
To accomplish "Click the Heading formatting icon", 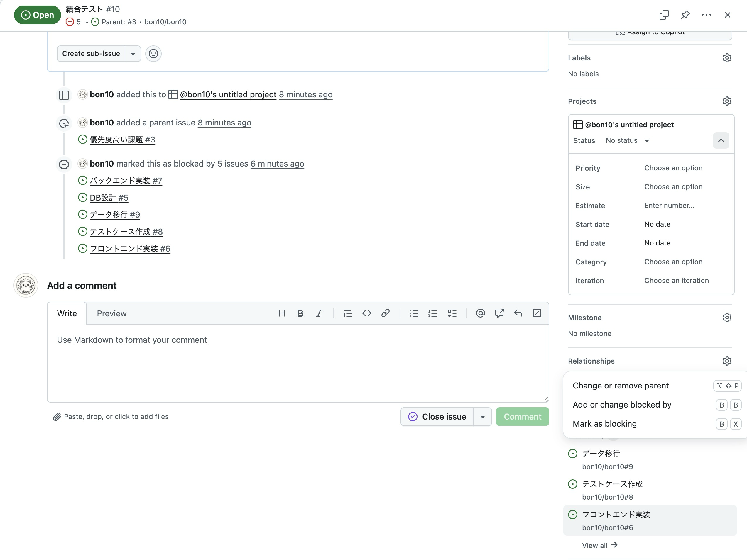I will 281,313.
